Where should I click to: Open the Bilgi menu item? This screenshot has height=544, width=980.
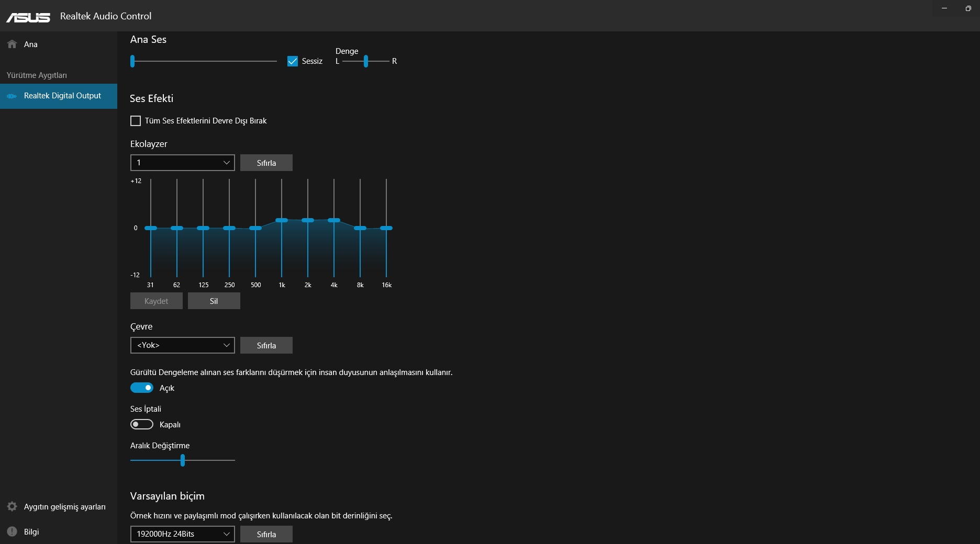(x=59, y=531)
